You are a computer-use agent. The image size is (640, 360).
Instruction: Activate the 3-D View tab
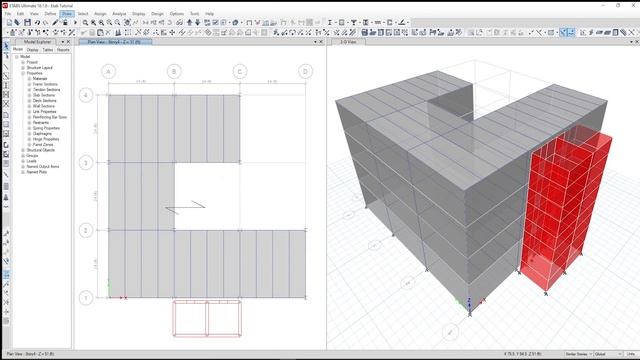(x=348, y=42)
